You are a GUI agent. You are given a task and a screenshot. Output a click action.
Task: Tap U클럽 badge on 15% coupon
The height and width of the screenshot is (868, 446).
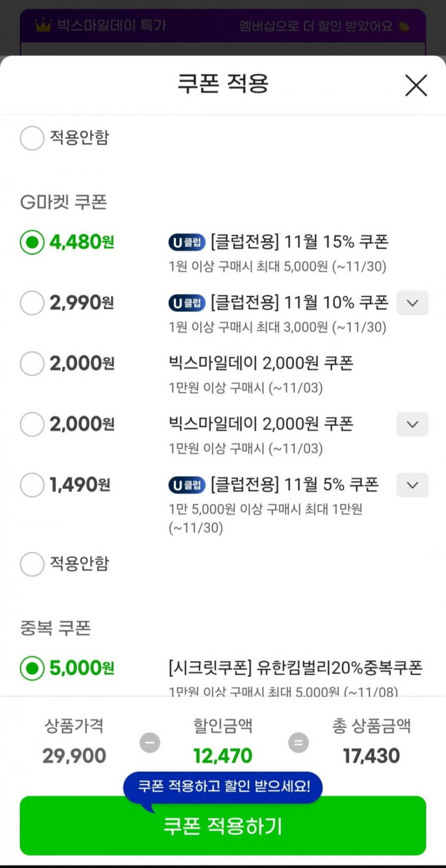187,243
